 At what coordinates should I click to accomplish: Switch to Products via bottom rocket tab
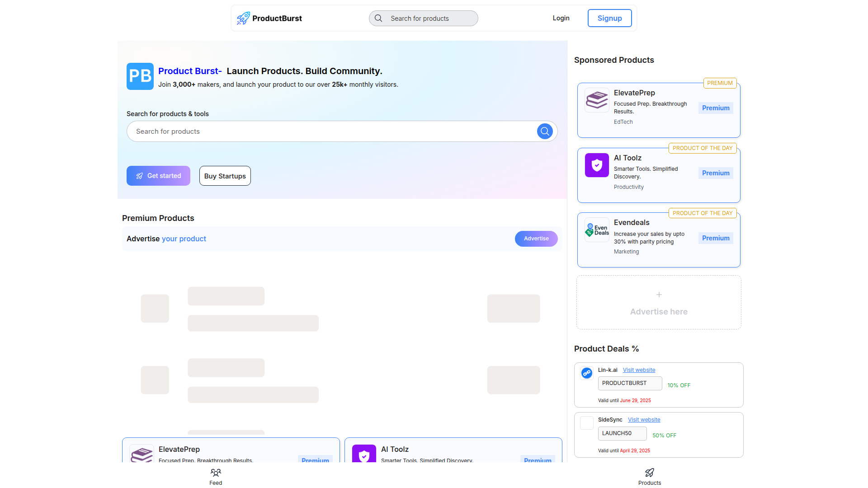tap(650, 476)
